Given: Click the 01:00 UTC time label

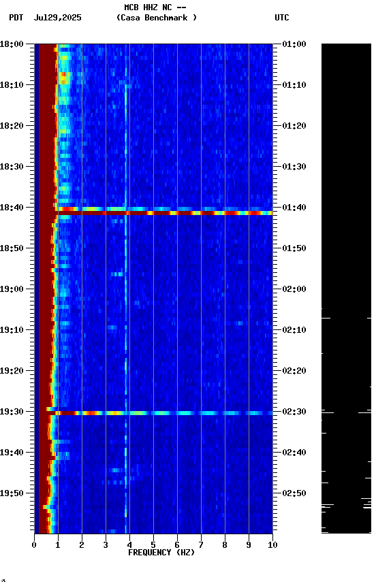Looking at the screenshot, I should point(294,44).
